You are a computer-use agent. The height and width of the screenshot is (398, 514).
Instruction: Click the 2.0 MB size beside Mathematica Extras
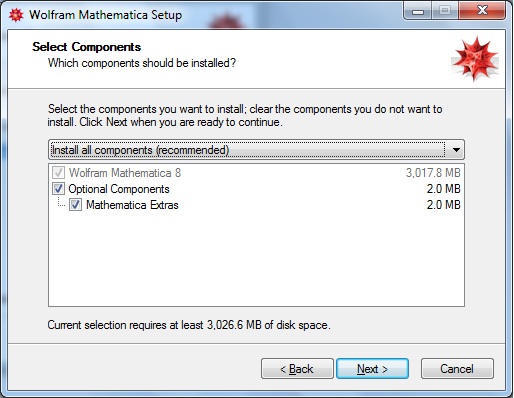pyautogui.click(x=444, y=205)
